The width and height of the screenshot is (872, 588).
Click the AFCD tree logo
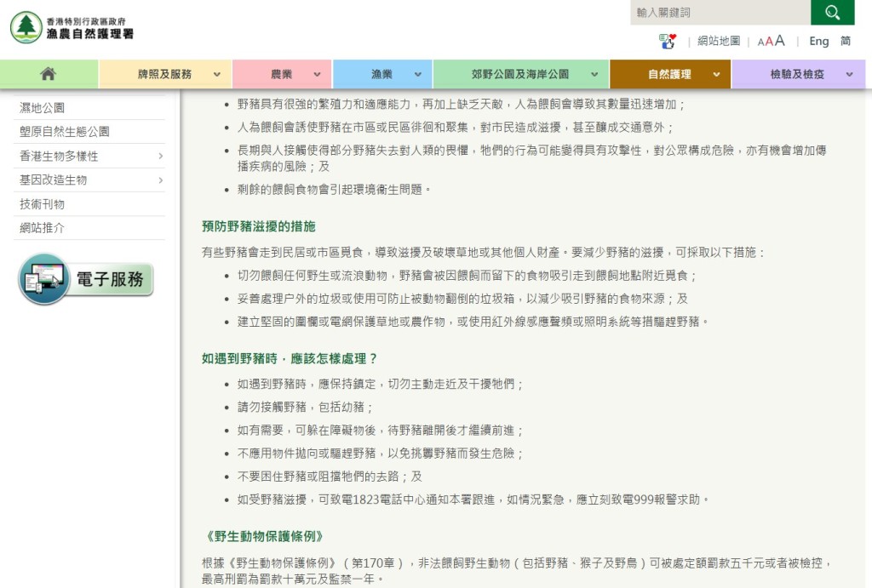26,27
